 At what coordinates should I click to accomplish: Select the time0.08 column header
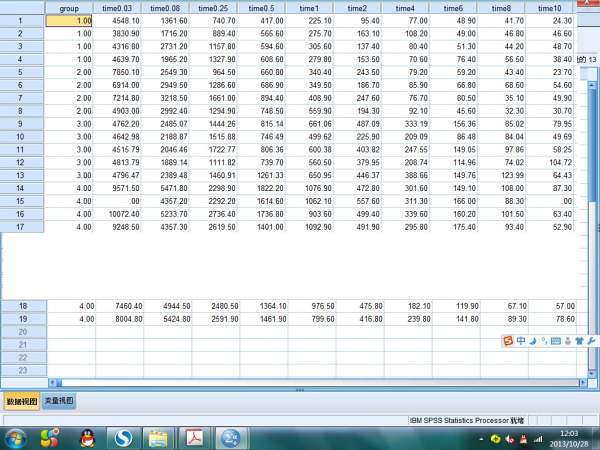click(165, 8)
